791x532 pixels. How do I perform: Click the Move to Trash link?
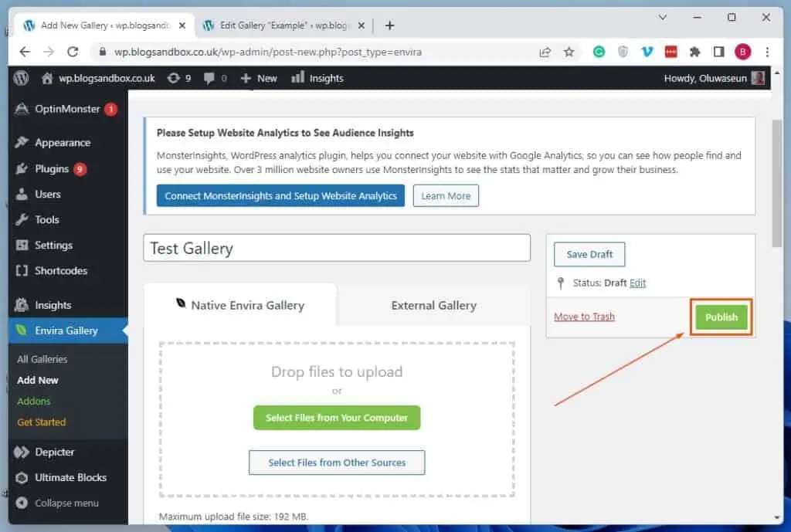[x=584, y=317]
